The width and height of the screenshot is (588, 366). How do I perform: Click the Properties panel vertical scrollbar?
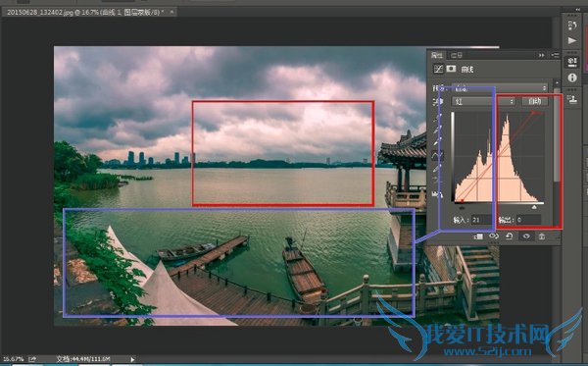click(x=557, y=135)
